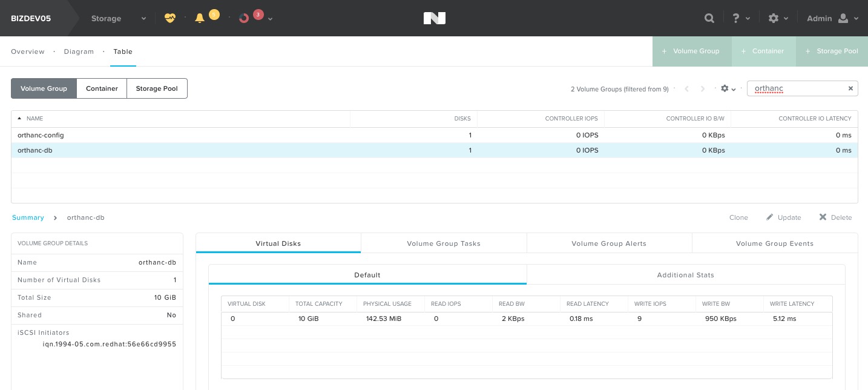Go to next page of volume groups

coord(703,89)
